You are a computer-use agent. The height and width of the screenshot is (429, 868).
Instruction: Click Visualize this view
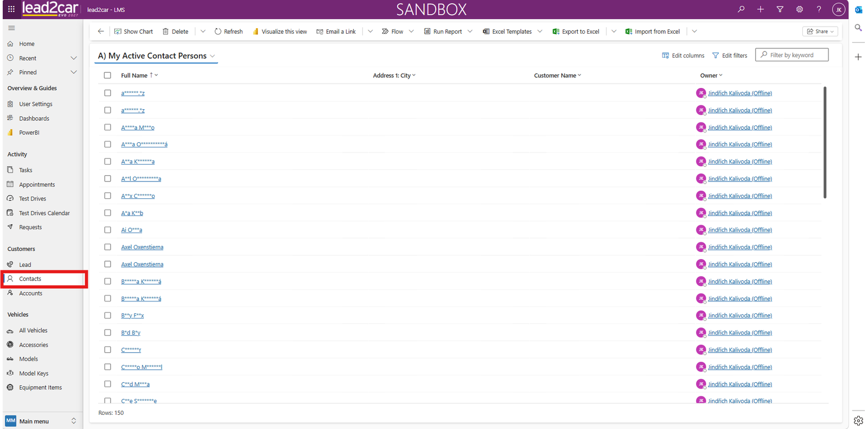pos(279,31)
